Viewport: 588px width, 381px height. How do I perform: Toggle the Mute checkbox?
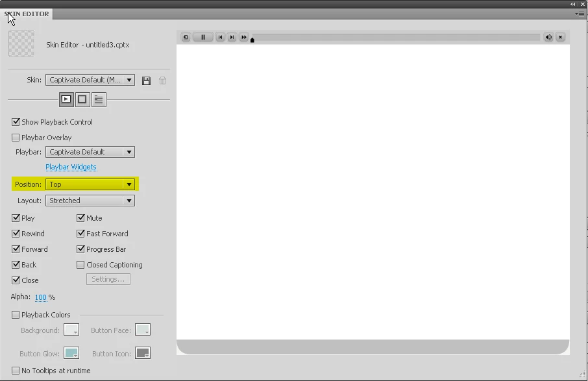coord(80,218)
